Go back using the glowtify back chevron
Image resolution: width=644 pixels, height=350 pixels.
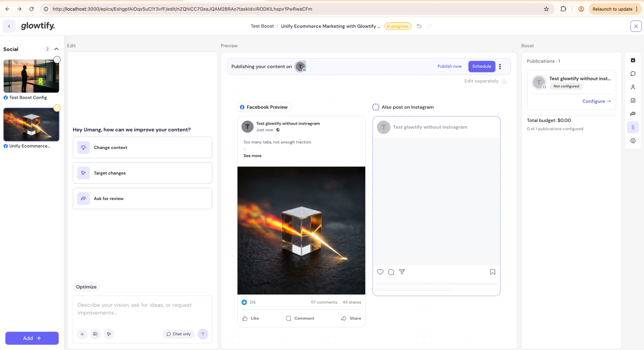pyautogui.click(x=9, y=26)
